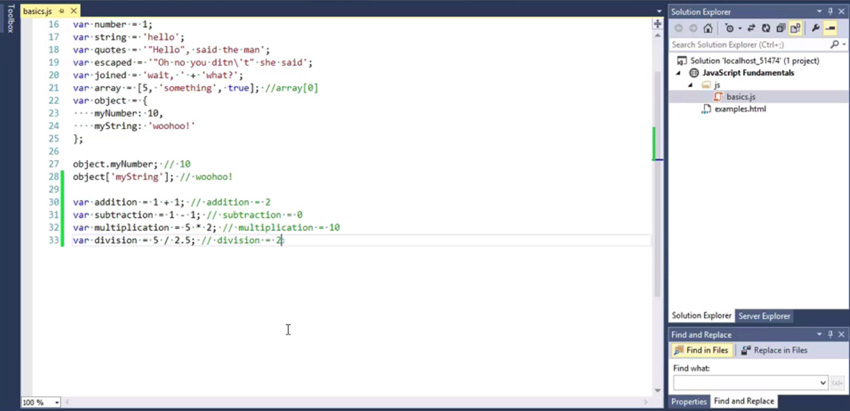This screenshot has height=411, width=850.
Task: Switch to the Server Explorer tab
Action: (763, 316)
